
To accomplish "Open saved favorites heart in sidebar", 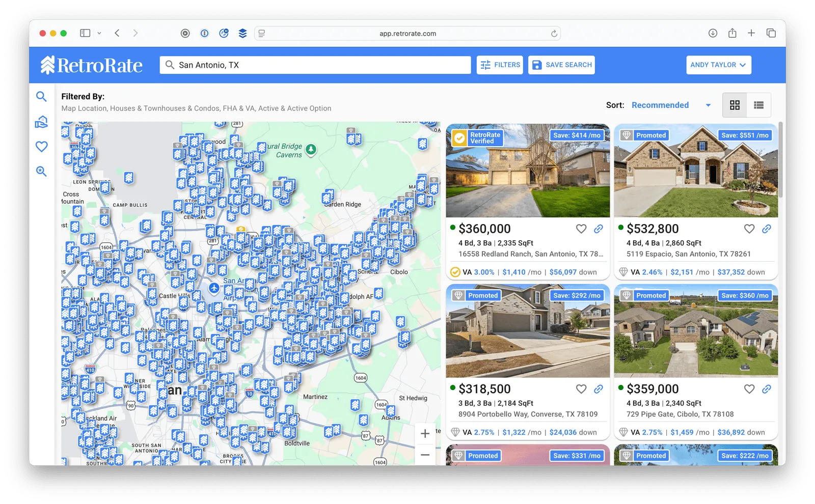I will (x=41, y=147).
